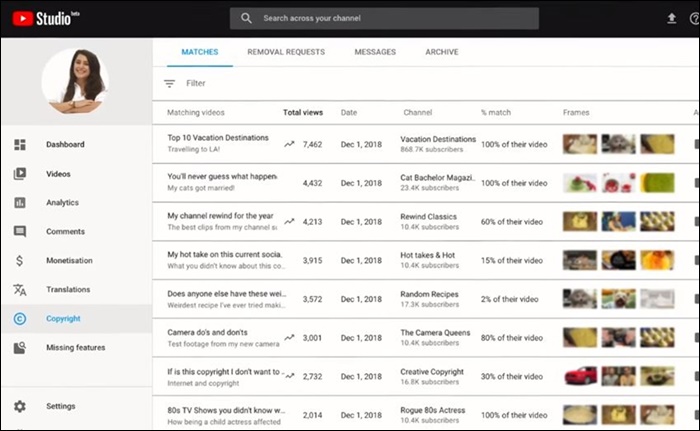Click the Copyright circle icon
Viewport: 700px width, 431px height.
(20, 318)
